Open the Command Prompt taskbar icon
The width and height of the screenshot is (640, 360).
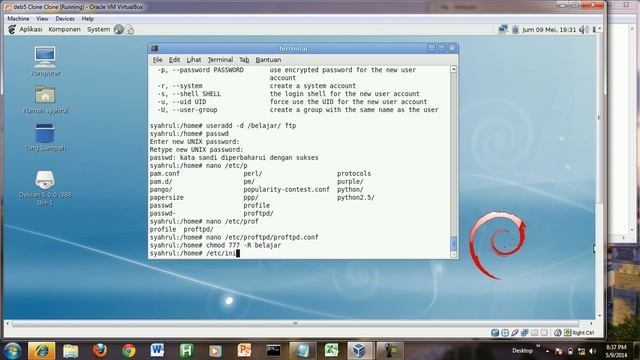(x=273, y=351)
